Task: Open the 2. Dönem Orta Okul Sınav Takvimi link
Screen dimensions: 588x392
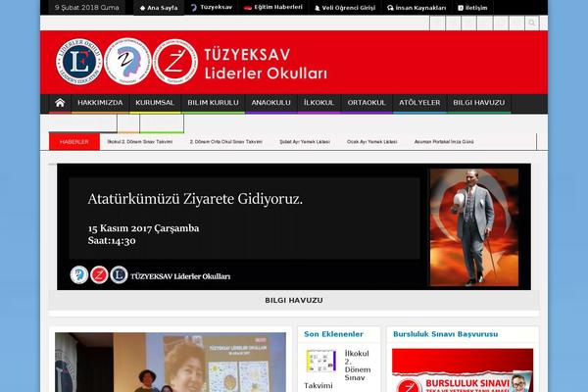Action: tap(226, 142)
